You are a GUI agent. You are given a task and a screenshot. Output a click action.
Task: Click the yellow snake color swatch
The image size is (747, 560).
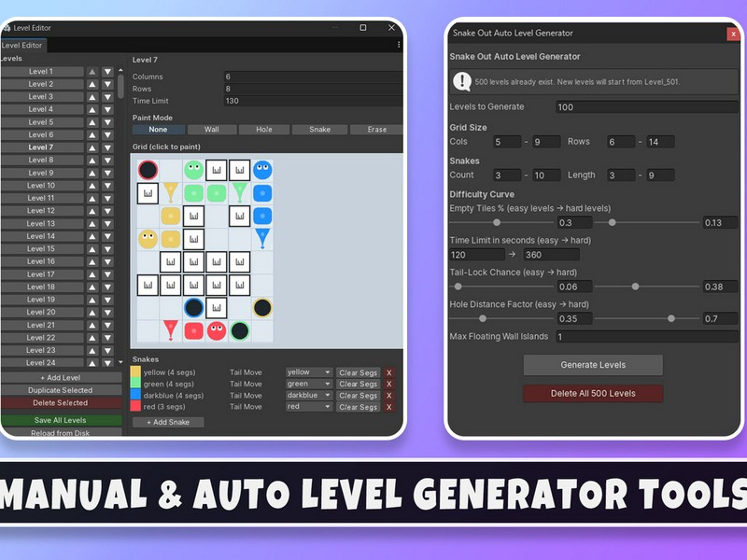point(135,372)
